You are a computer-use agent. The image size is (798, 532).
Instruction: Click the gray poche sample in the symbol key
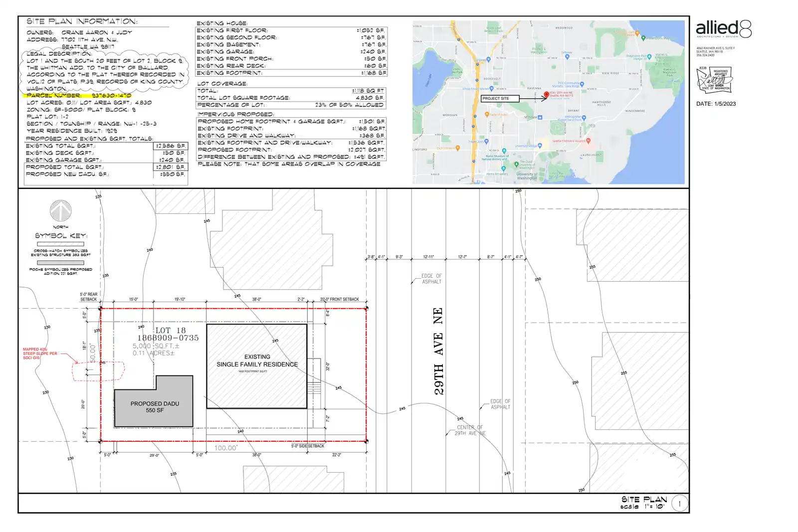pos(61,263)
